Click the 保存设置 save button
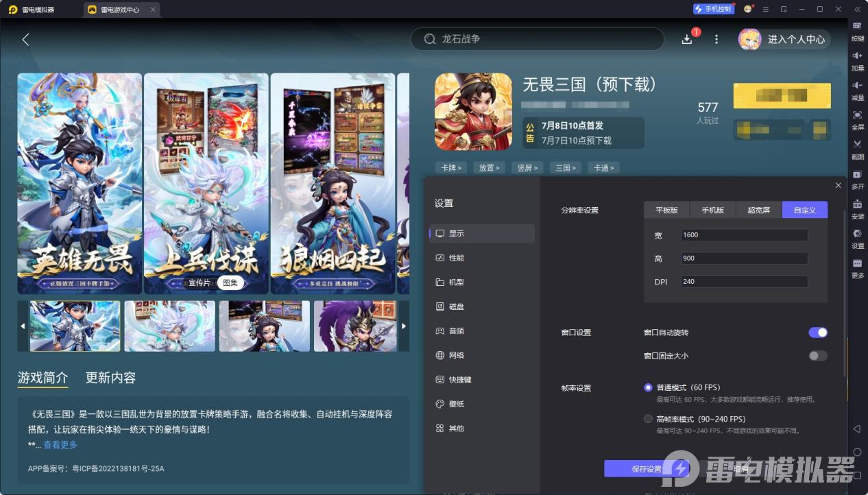This screenshot has height=495, width=868. point(647,469)
